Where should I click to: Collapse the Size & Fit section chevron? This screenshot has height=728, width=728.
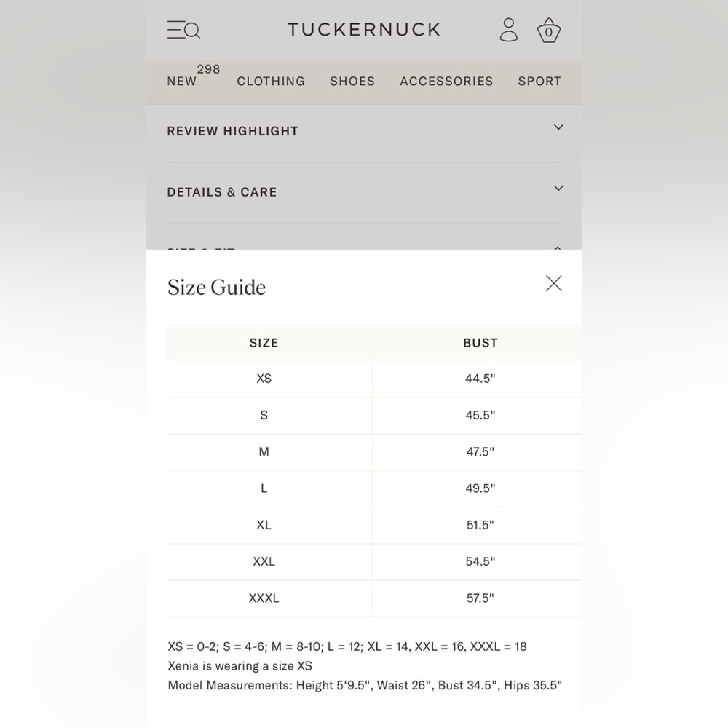pos(558,248)
